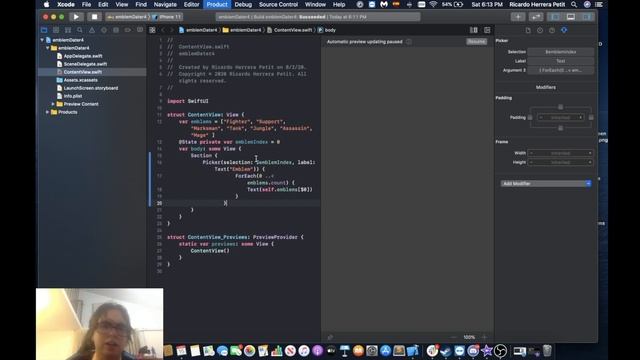The image size is (640, 360).
Task: Open the Product menu
Action: [x=217, y=4]
